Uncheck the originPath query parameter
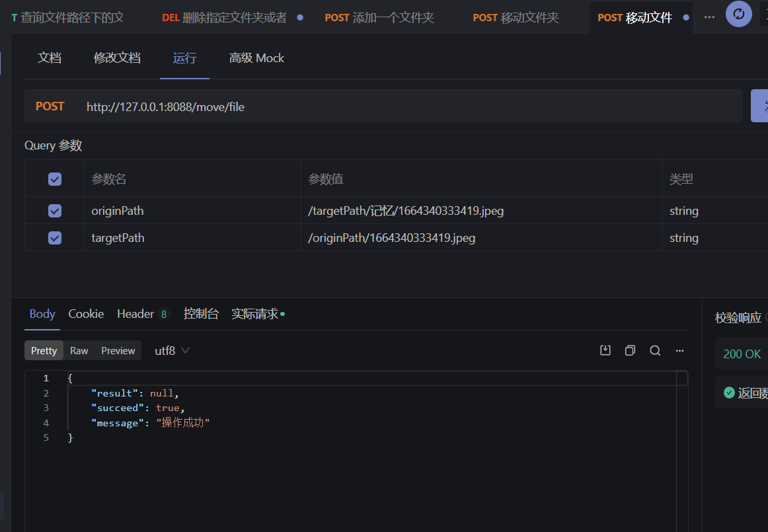Screen dimensions: 768x532 click(x=54, y=210)
